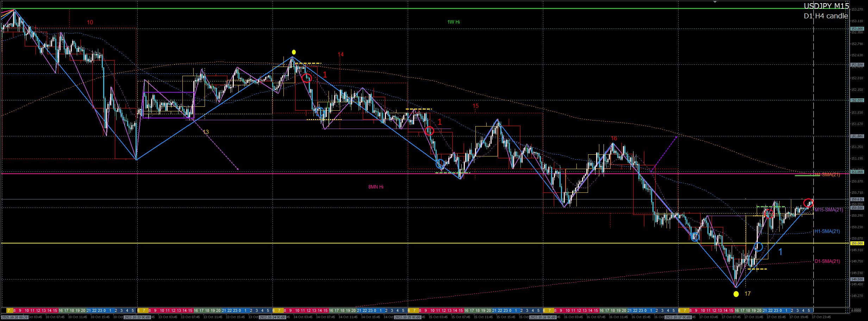Click the 151.000 price level tag

coord(857,172)
